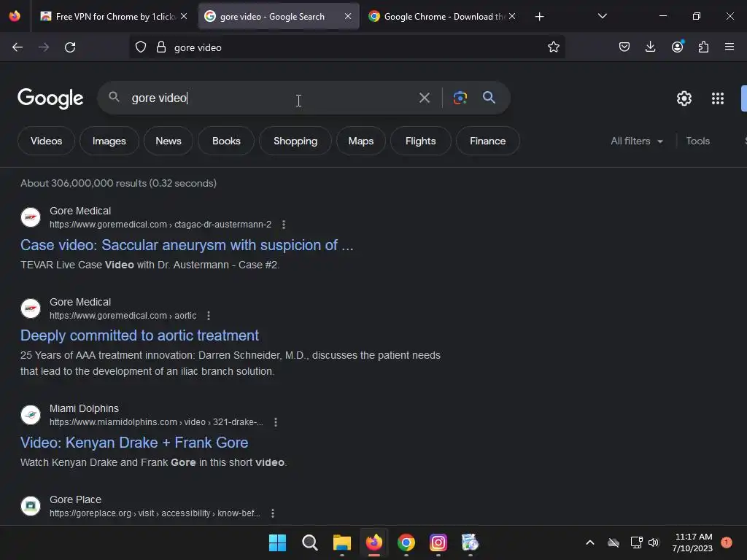Open the notification badge in the tray
747x560 pixels.
[x=727, y=542]
